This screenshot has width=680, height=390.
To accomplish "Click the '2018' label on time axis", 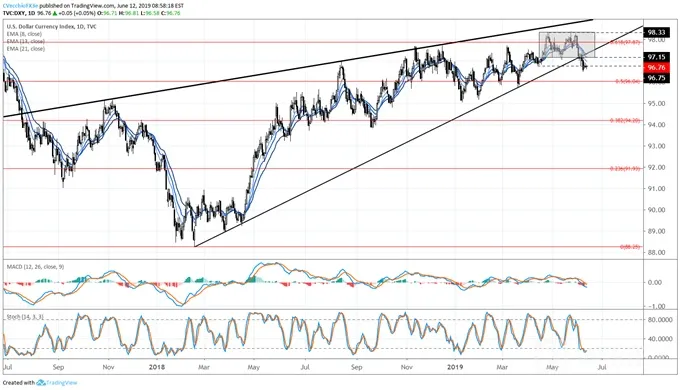I will (x=157, y=367).
